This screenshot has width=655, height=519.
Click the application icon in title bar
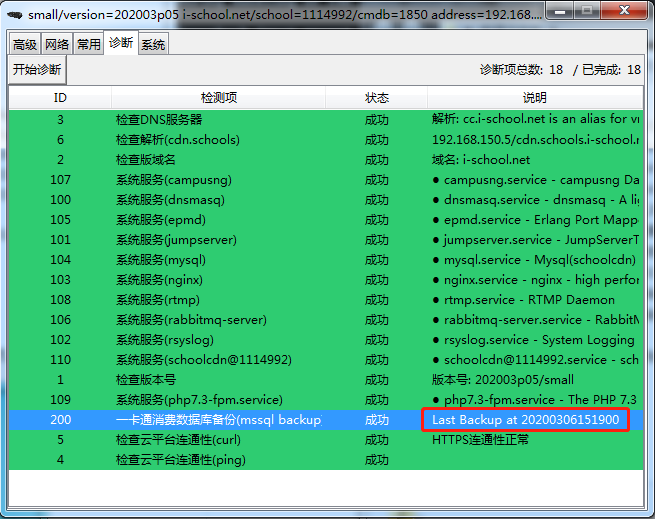point(14,15)
